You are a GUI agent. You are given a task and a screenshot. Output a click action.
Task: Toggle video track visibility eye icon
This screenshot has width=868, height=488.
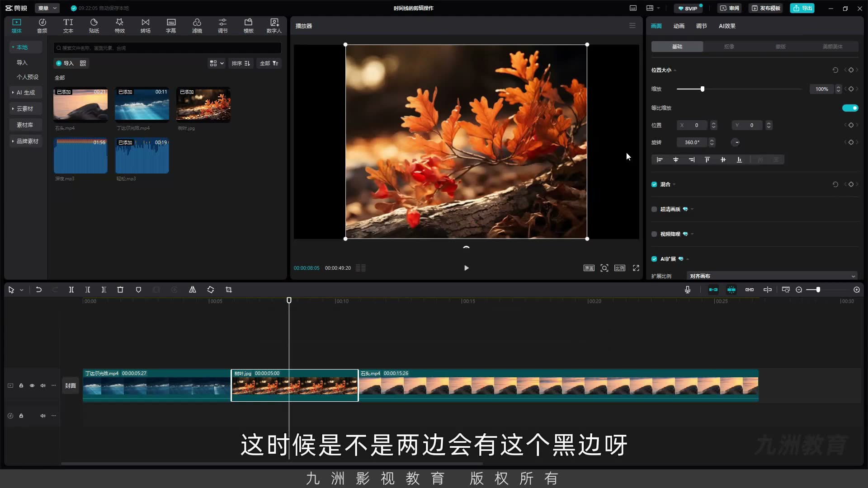click(x=32, y=385)
